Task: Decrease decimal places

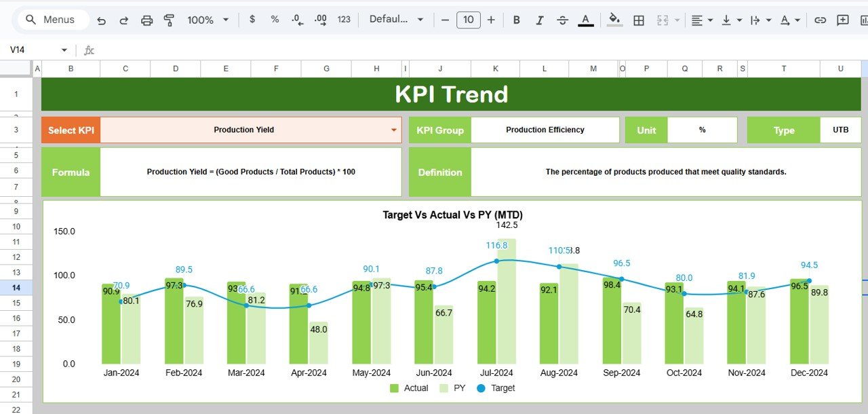Action: [296, 20]
